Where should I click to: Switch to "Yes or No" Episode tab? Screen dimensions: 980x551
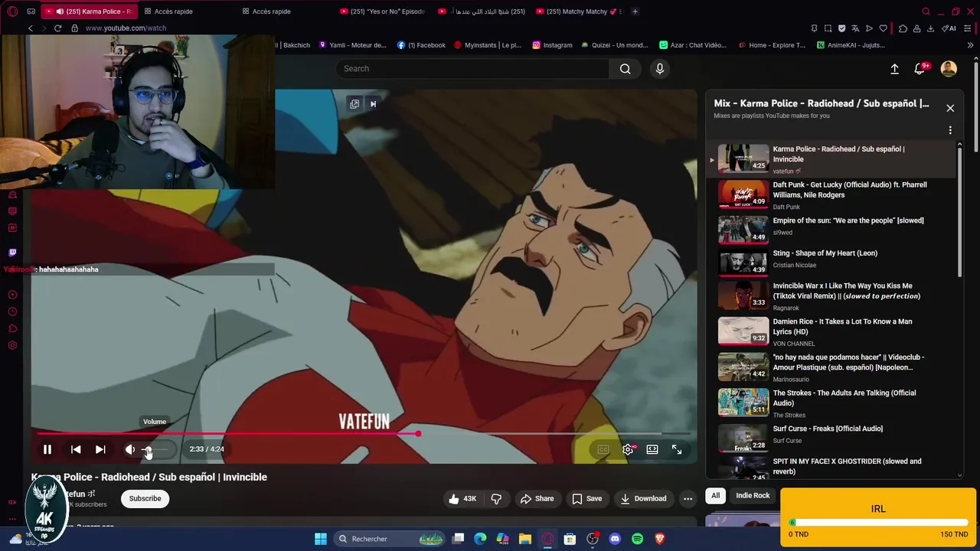pyautogui.click(x=382, y=11)
